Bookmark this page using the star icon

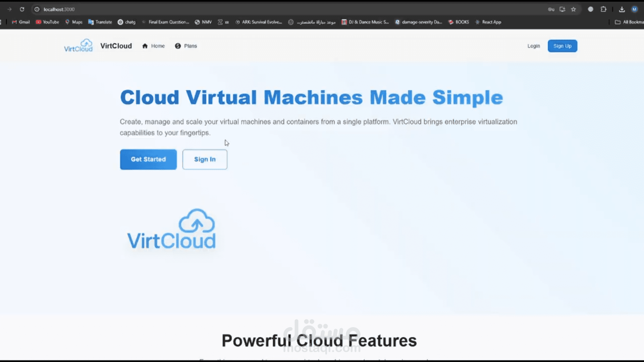(573, 9)
